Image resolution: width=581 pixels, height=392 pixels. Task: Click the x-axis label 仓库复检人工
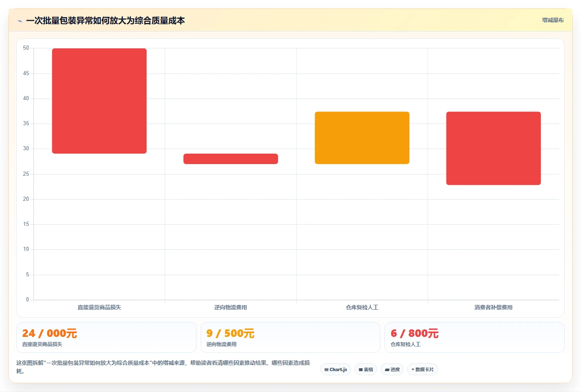point(362,307)
